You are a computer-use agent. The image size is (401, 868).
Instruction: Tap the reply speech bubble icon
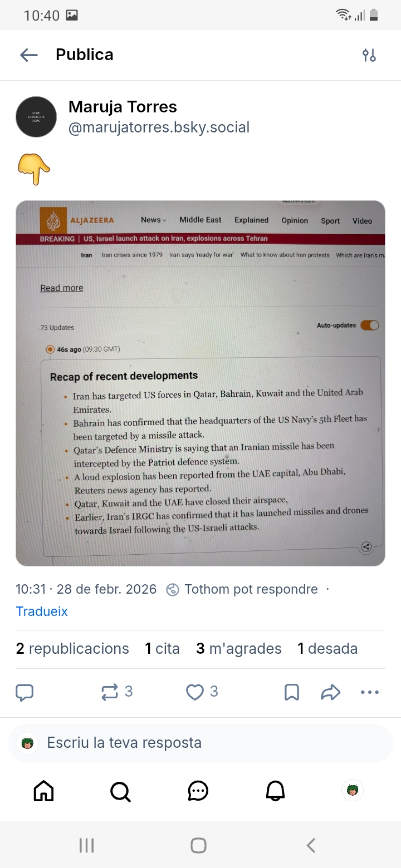click(x=25, y=692)
